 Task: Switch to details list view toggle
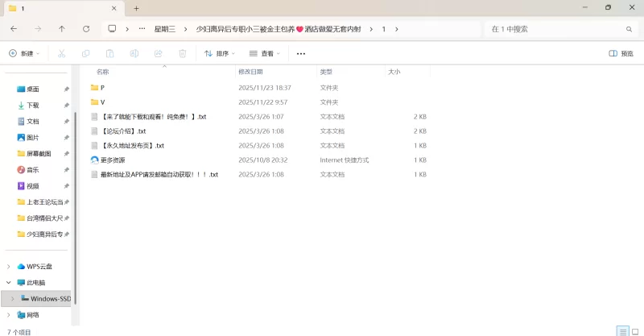pos(622,330)
